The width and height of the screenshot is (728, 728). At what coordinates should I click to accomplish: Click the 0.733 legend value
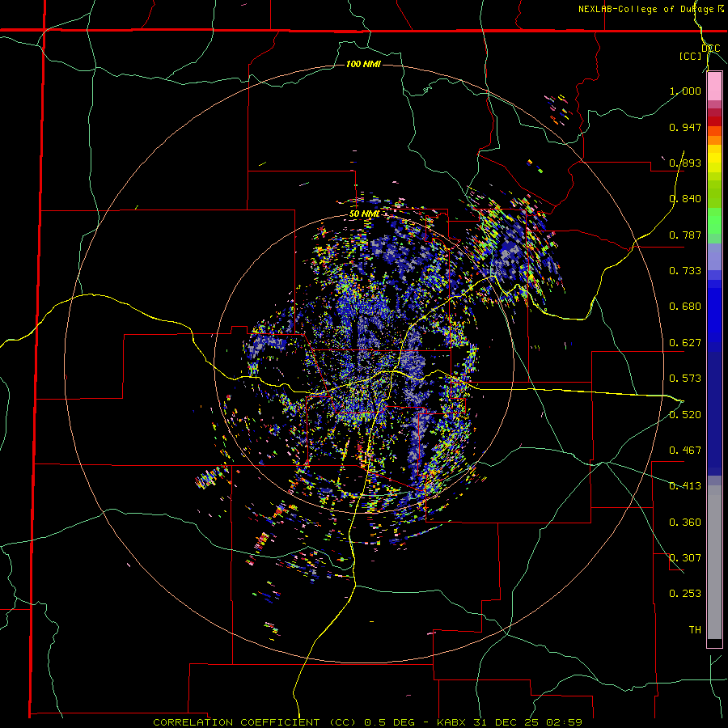click(685, 271)
